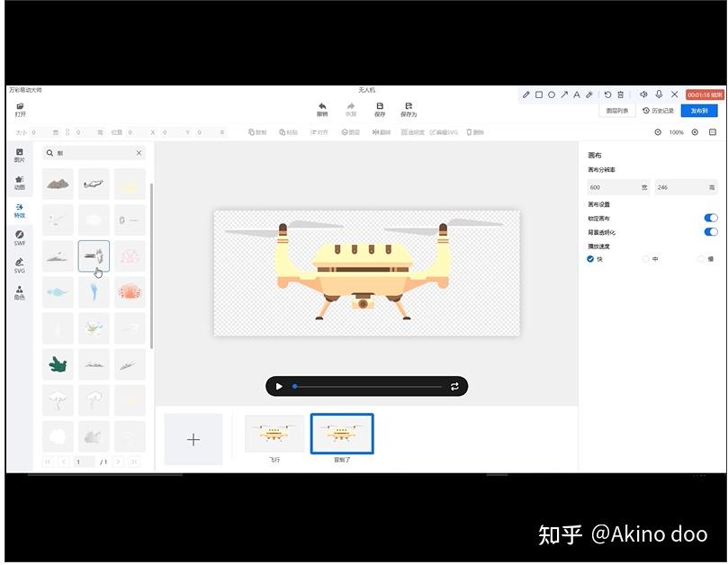Select the text 'A' annotation tool
Image resolution: width=728 pixels, height=565 pixels.
[x=577, y=94]
